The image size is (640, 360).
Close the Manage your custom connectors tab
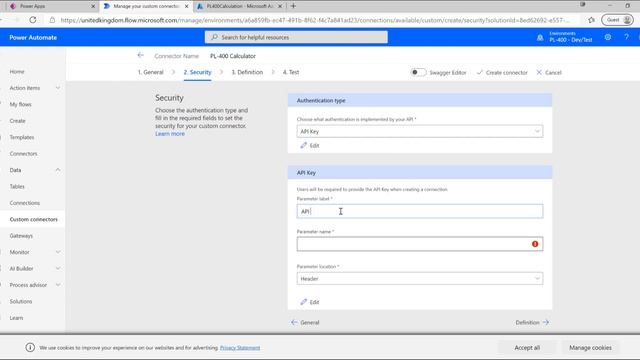[187, 6]
